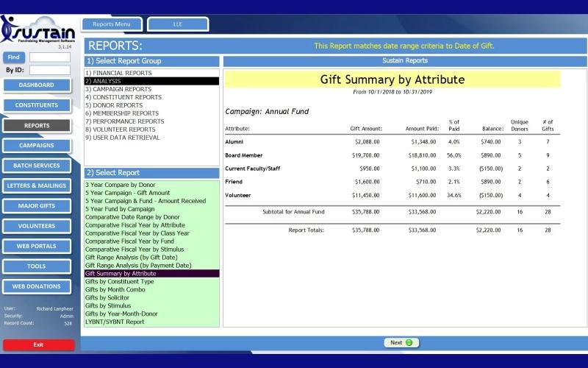The height and width of the screenshot is (368, 588).
Task: Click the red Exit button
Action: (39, 344)
